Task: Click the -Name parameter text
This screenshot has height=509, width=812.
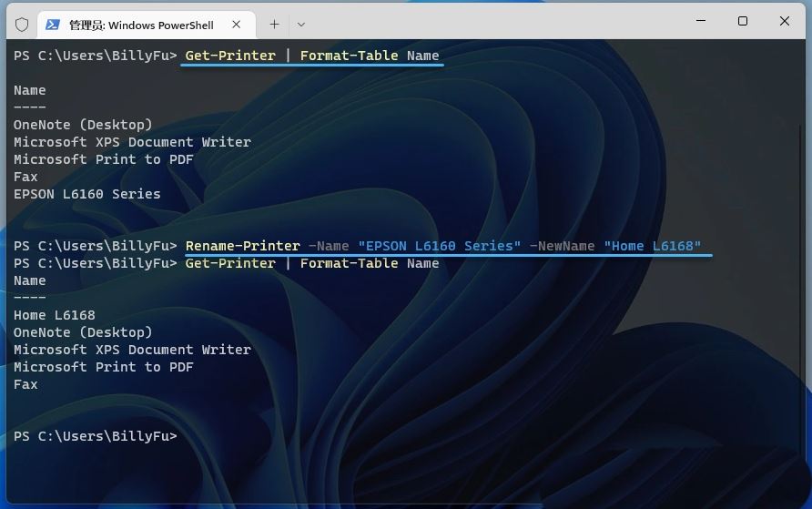Action: click(x=329, y=246)
